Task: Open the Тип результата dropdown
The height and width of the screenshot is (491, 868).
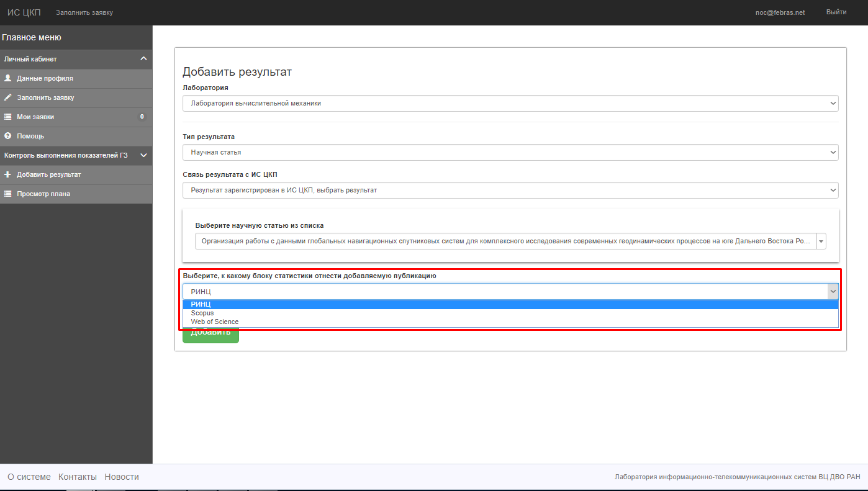Action: click(510, 152)
